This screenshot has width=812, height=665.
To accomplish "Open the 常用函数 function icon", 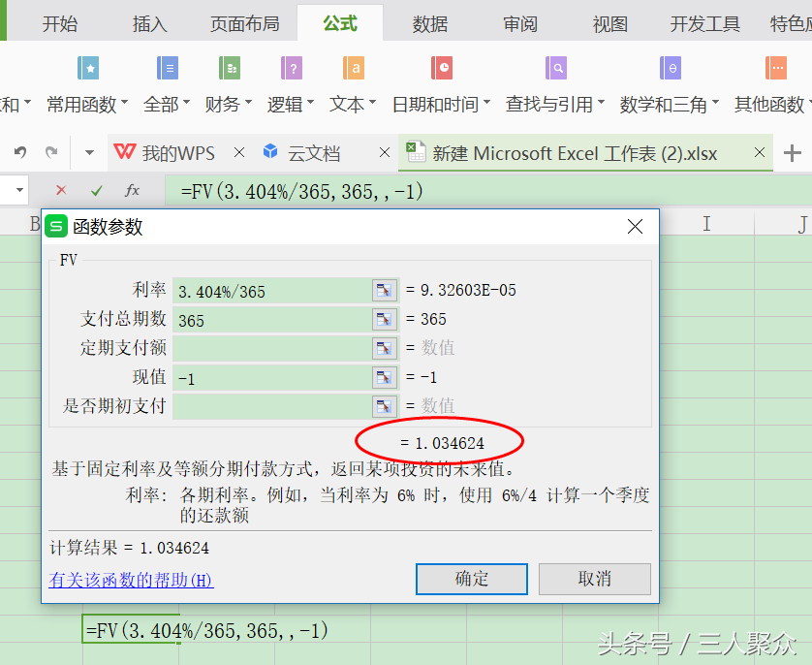I will click(88, 68).
